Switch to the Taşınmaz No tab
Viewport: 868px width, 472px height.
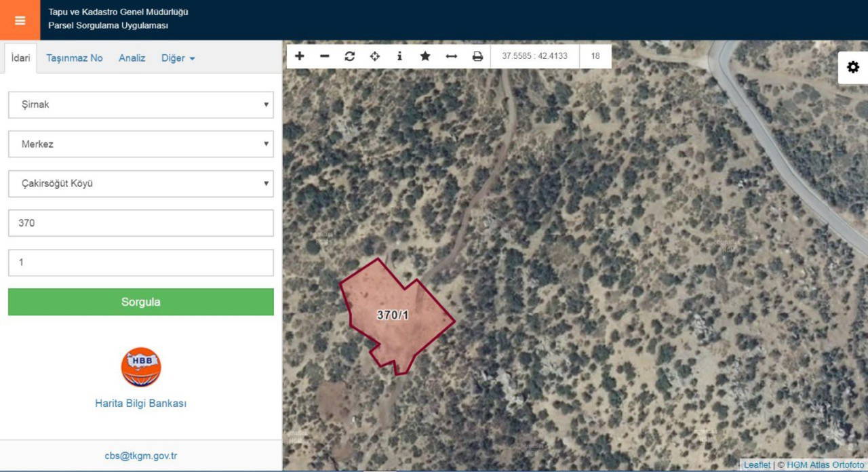(75, 58)
